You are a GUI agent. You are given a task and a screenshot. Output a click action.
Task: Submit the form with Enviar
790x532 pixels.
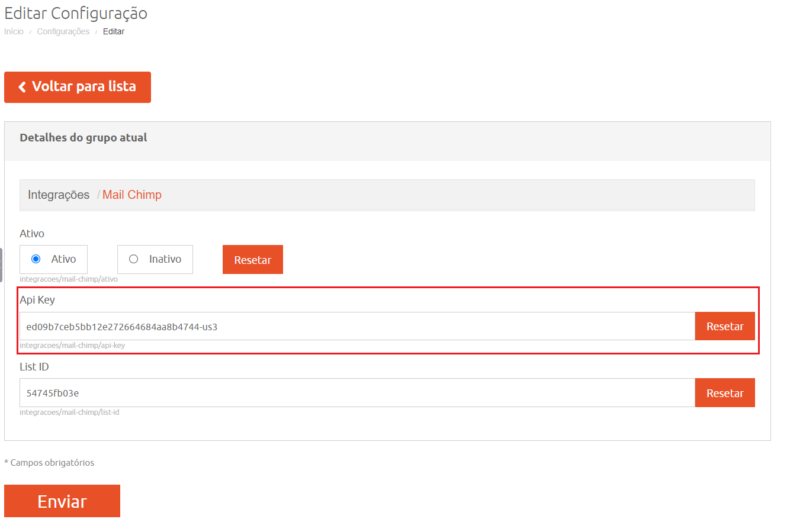coord(62,501)
